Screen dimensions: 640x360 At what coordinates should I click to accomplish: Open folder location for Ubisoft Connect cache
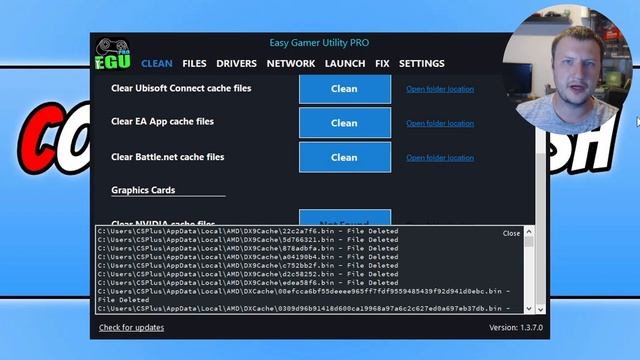(440, 89)
